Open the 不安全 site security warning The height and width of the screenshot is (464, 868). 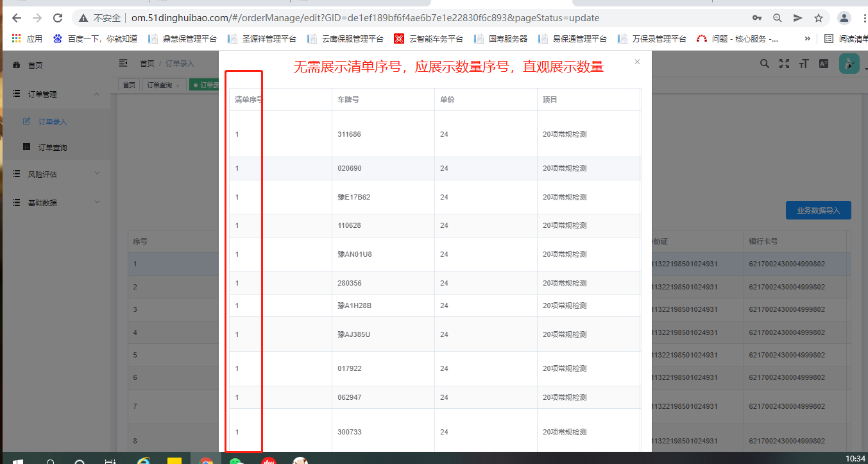coord(99,18)
